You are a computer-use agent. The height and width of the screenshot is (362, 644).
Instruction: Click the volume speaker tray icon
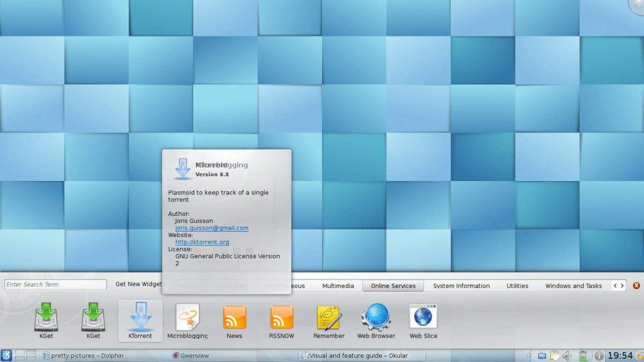[x=567, y=356]
